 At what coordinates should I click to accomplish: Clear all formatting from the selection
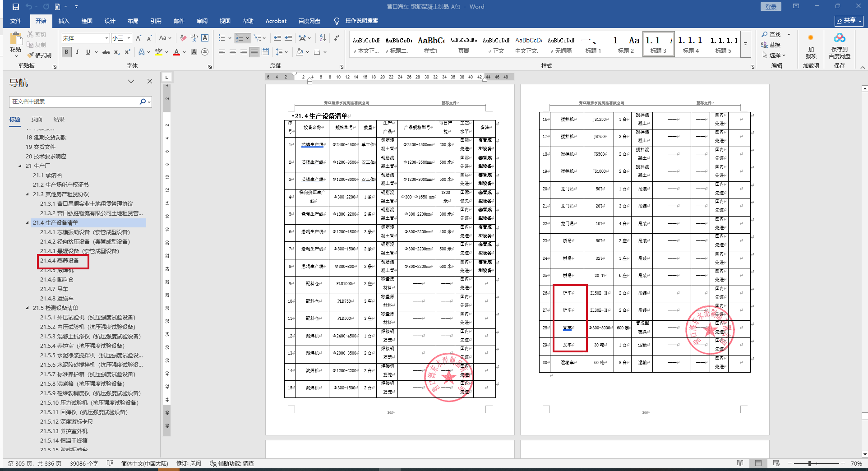click(x=183, y=38)
